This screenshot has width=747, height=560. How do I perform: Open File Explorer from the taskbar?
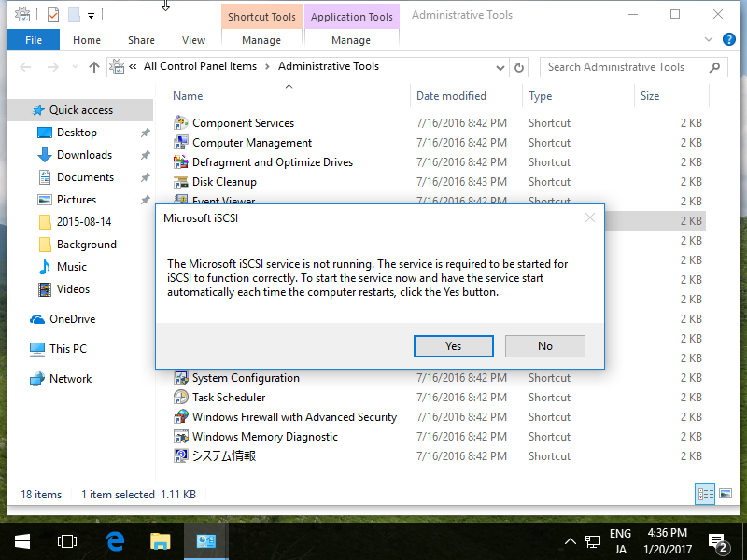160,541
